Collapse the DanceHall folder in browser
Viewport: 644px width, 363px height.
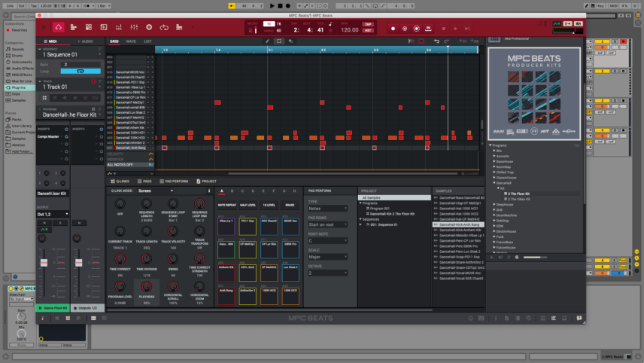(x=494, y=183)
